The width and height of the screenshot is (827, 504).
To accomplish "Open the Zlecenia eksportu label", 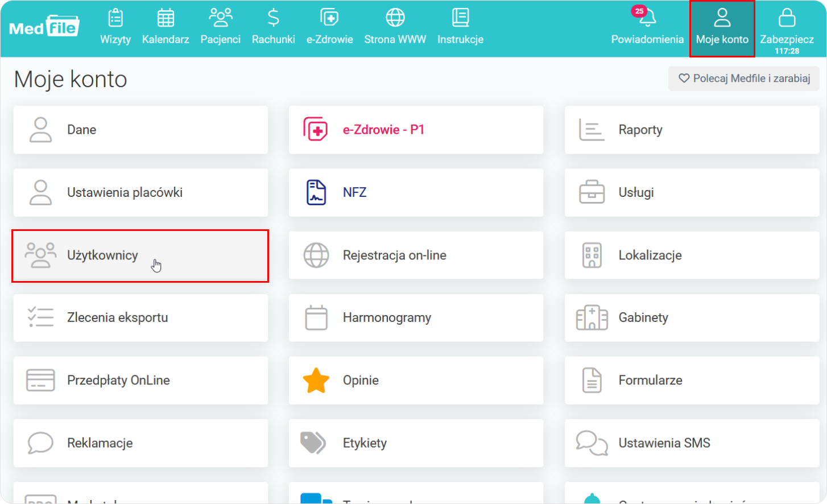I will click(118, 318).
